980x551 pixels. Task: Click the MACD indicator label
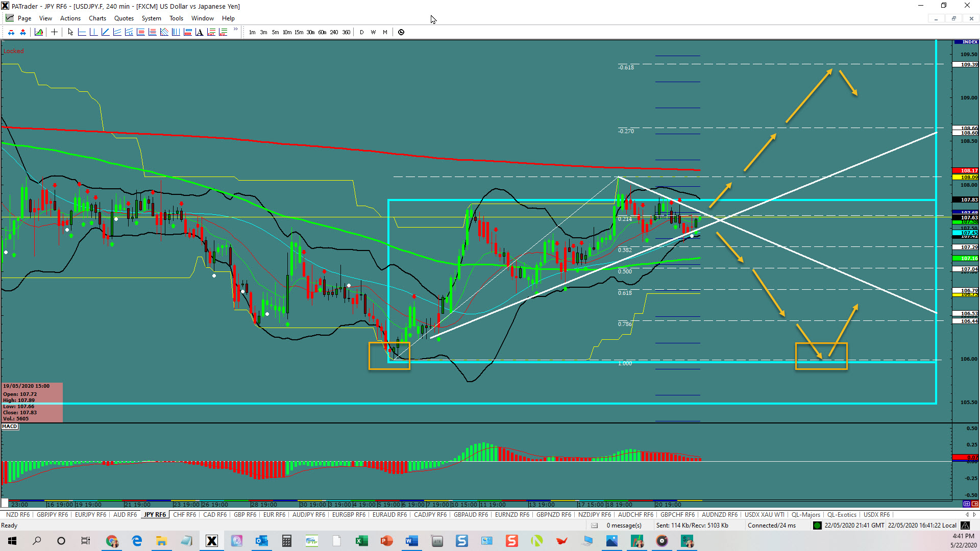tap(10, 427)
